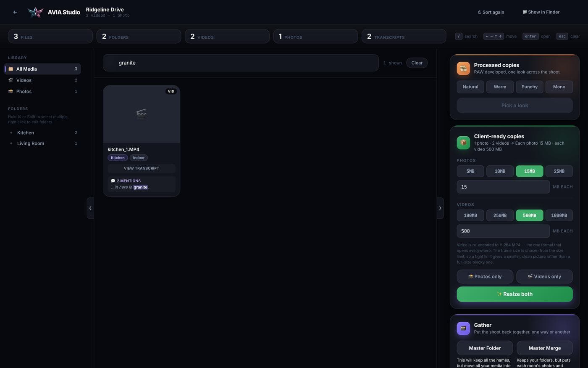Collapse the left sidebar with the chevron
Image resolution: width=588 pixels, height=368 pixels.
[x=90, y=208]
